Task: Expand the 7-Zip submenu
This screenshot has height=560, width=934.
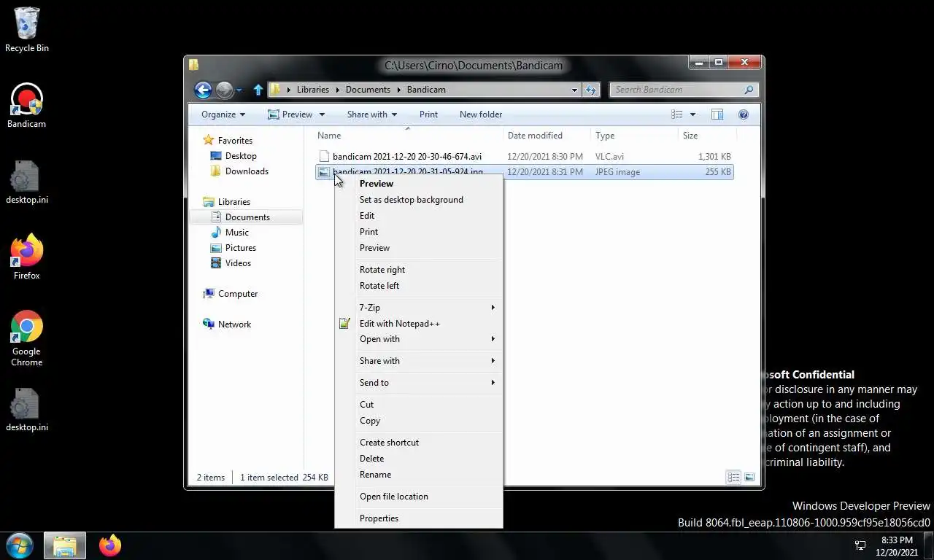Action: coord(419,308)
